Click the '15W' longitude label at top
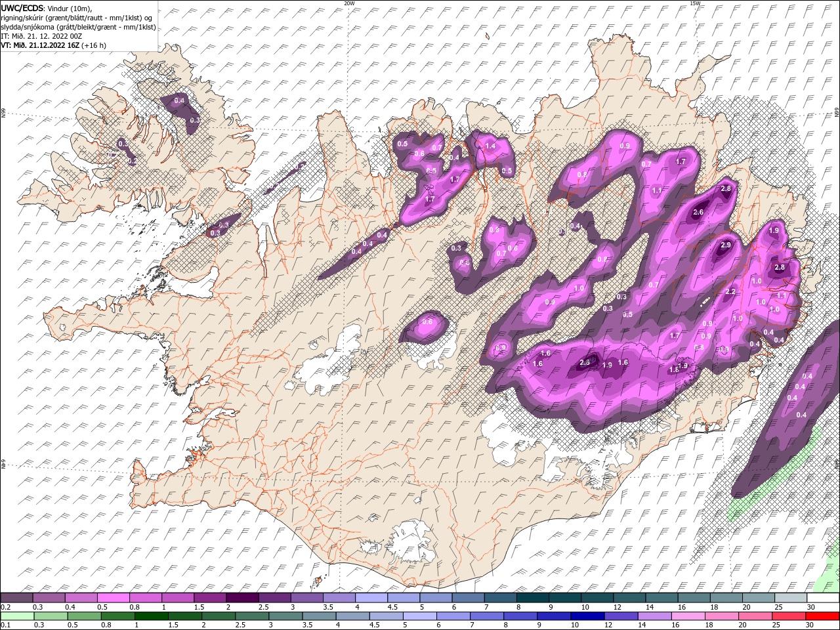Image resolution: width=840 pixels, height=630 pixels. (694, 3)
